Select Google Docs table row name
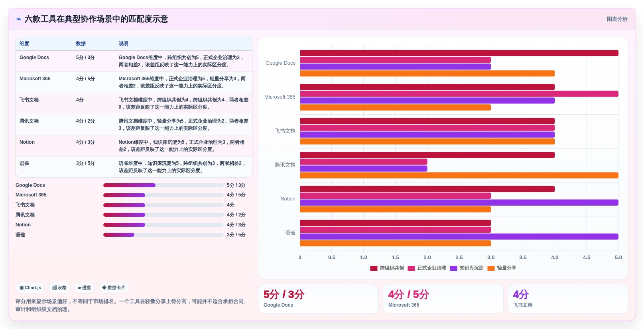The width and height of the screenshot is (644, 329). [x=34, y=57]
